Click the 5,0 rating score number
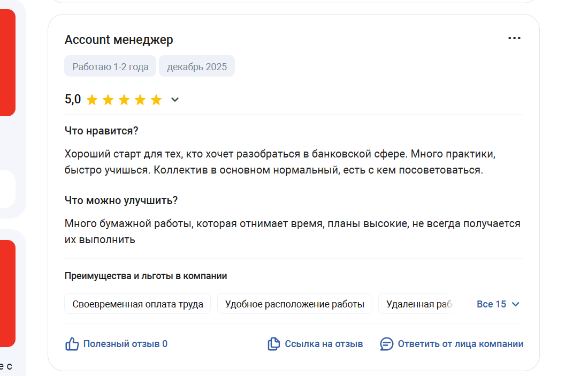Viewport: 588px width, 376px height. [x=73, y=100]
